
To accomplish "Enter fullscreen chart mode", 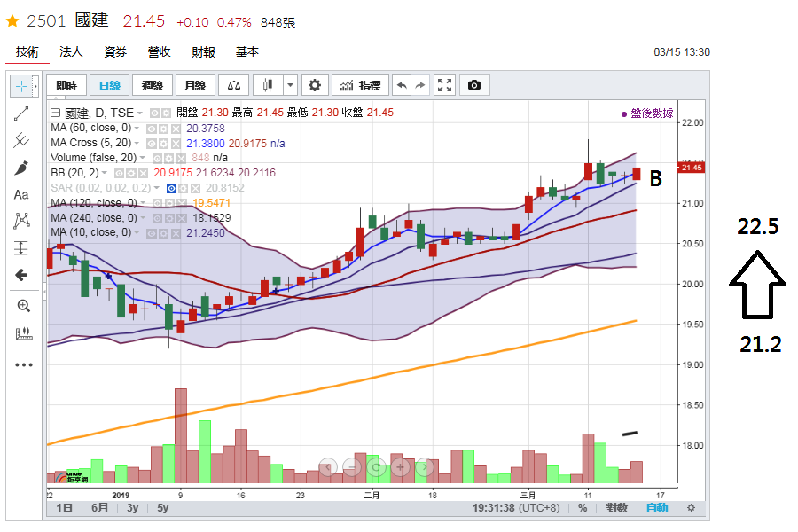I will [445, 85].
